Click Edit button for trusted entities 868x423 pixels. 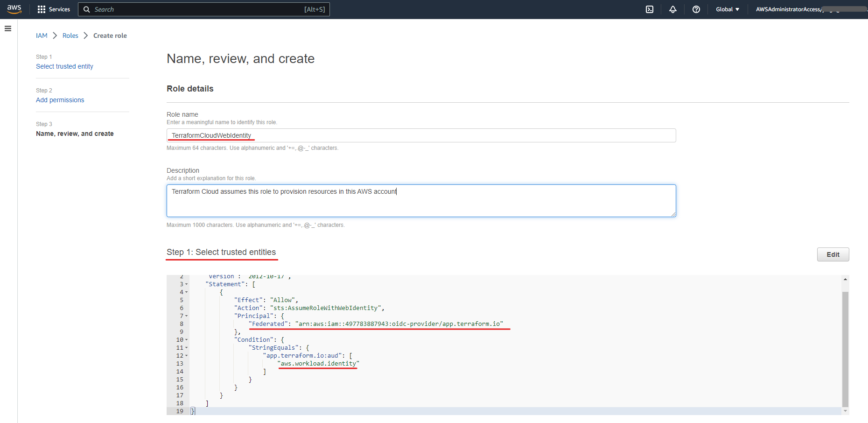tap(833, 254)
